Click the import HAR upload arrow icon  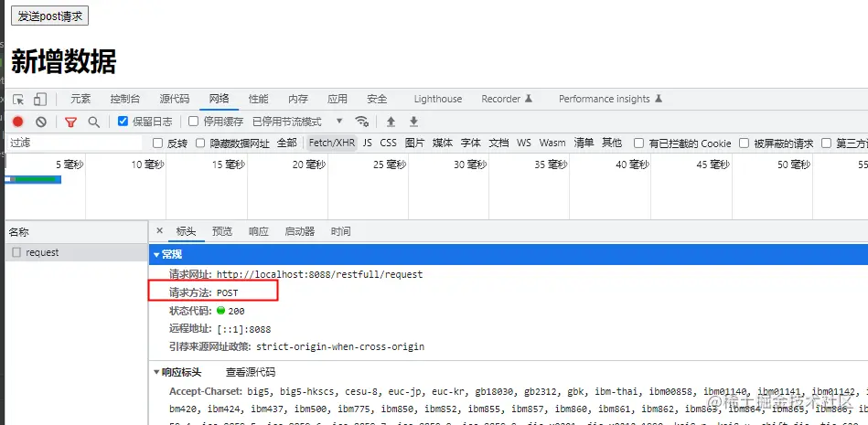(391, 122)
